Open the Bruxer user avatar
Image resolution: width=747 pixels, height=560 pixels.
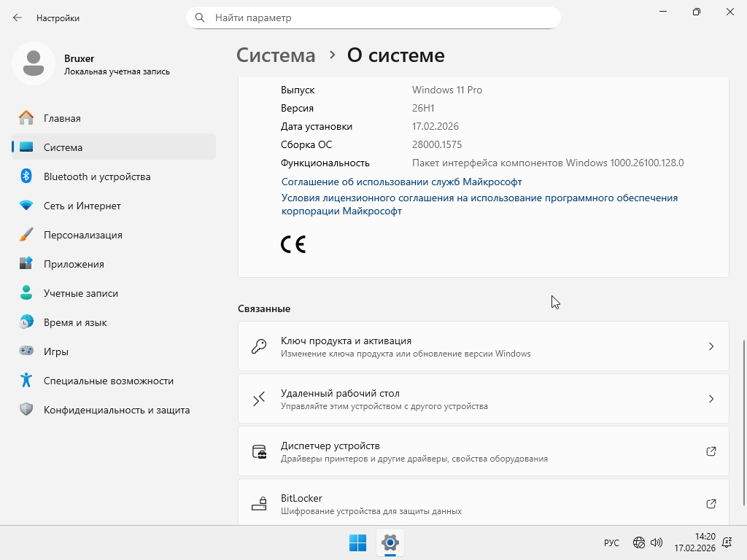coord(34,63)
